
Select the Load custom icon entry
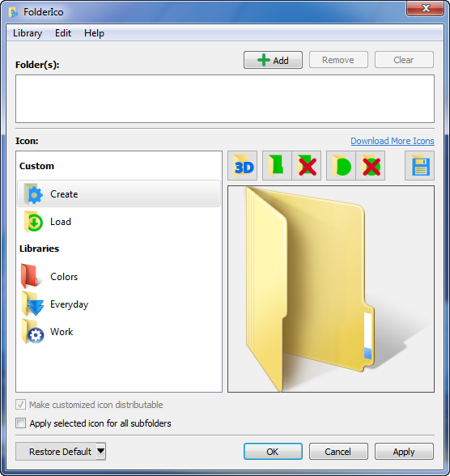(x=119, y=222)
